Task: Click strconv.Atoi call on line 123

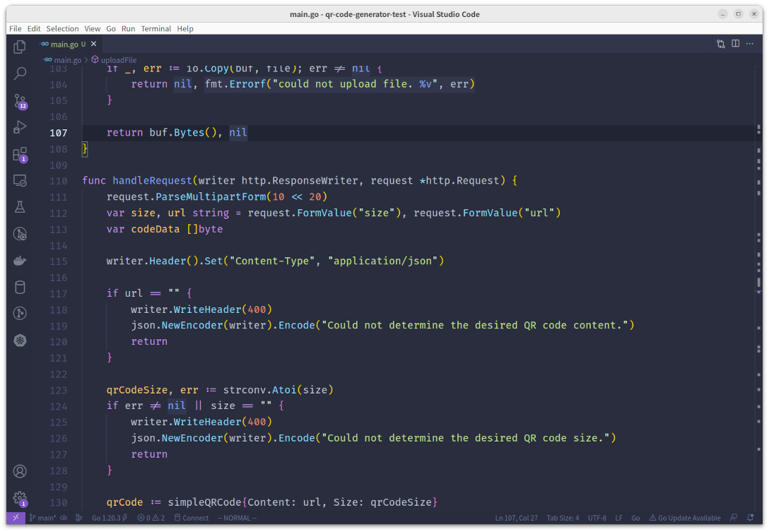Action: (260, 390)
